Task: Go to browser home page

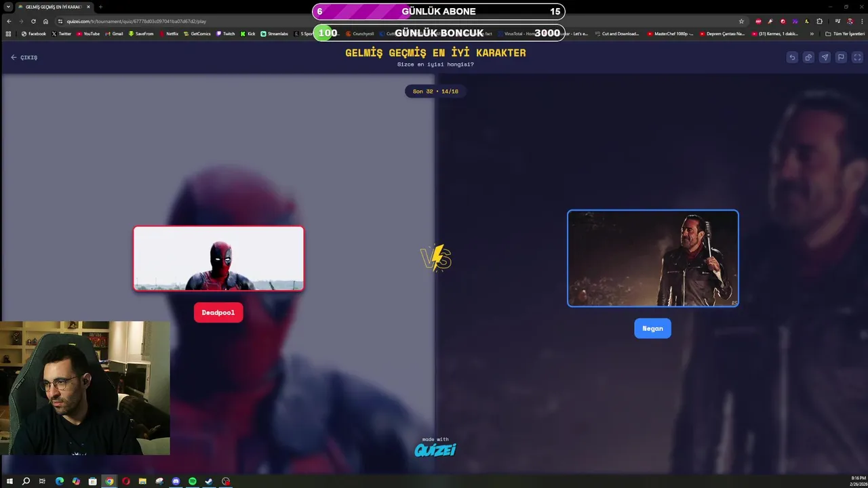Action: point(45,21)
